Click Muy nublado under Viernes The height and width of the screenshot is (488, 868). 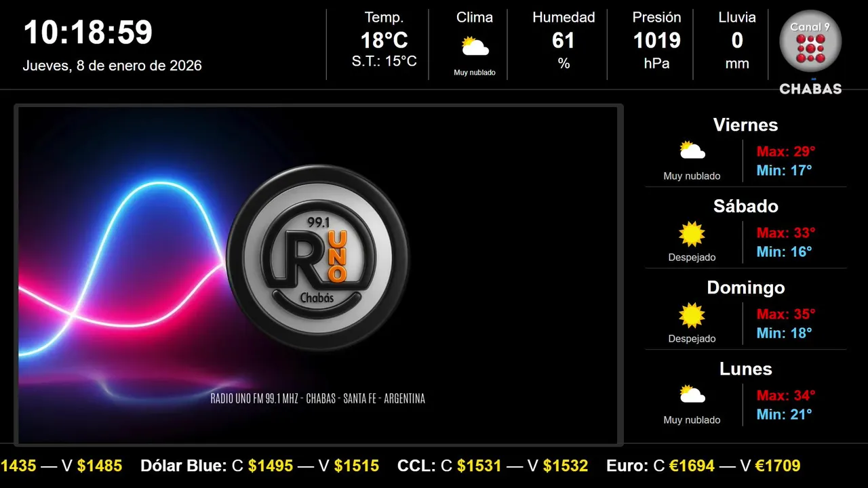point(692,176)
